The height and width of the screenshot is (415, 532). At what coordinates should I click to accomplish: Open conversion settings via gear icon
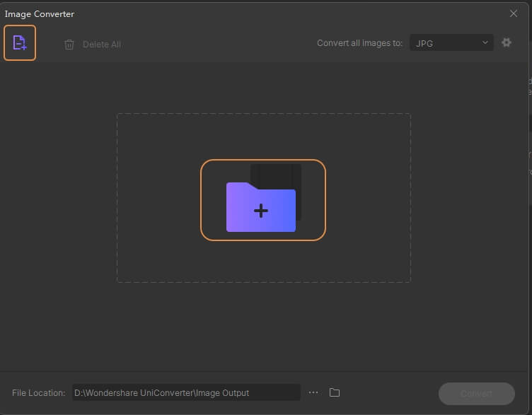[507, 42]
